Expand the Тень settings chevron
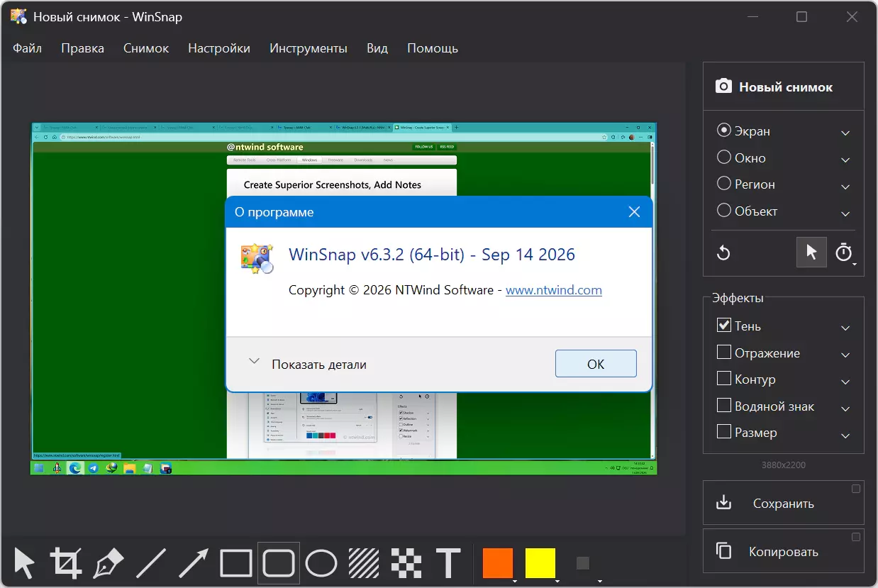This screenshot has height=588, width=878. tap(845, 328)
